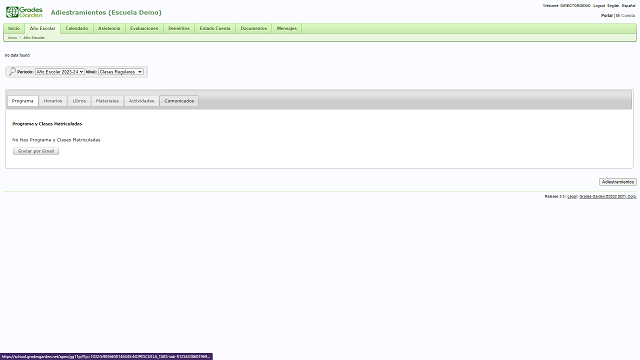The width and height of the screenshot is (640, 360).
Task: Go to the Mensajes menu tab
Action: tap(287, 29)
